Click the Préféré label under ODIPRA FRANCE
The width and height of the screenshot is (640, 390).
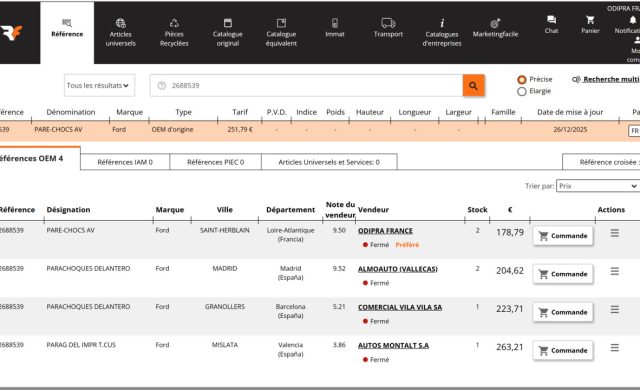click(x=407, y=245)
